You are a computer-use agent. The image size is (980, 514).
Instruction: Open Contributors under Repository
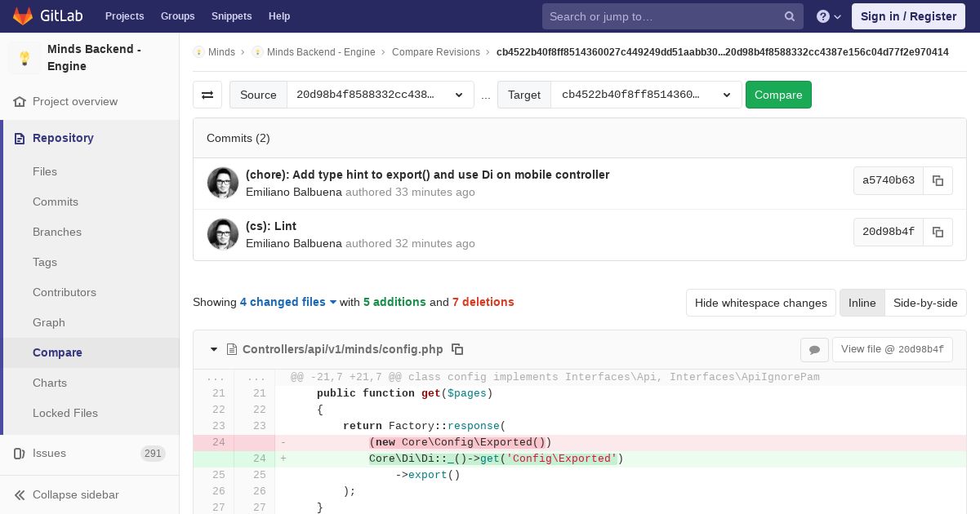[x=65, y=293]
